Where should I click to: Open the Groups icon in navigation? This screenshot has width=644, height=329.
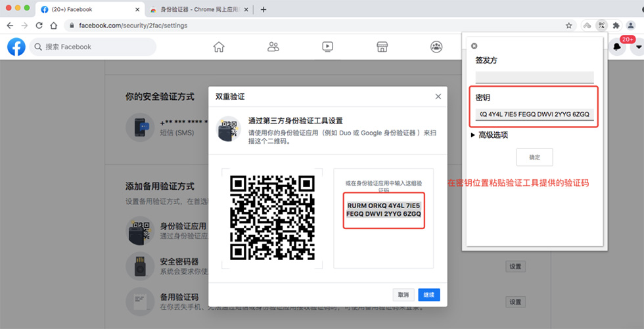coord(436,47)
